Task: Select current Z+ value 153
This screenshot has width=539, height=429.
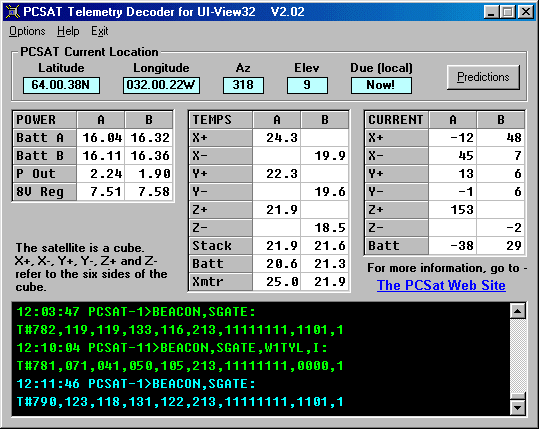Action: click(453, 210)
